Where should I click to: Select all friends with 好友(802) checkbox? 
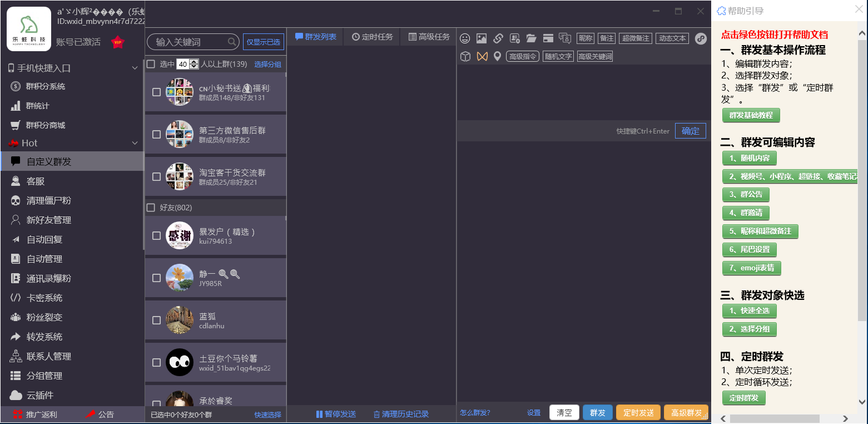point(151,208)
